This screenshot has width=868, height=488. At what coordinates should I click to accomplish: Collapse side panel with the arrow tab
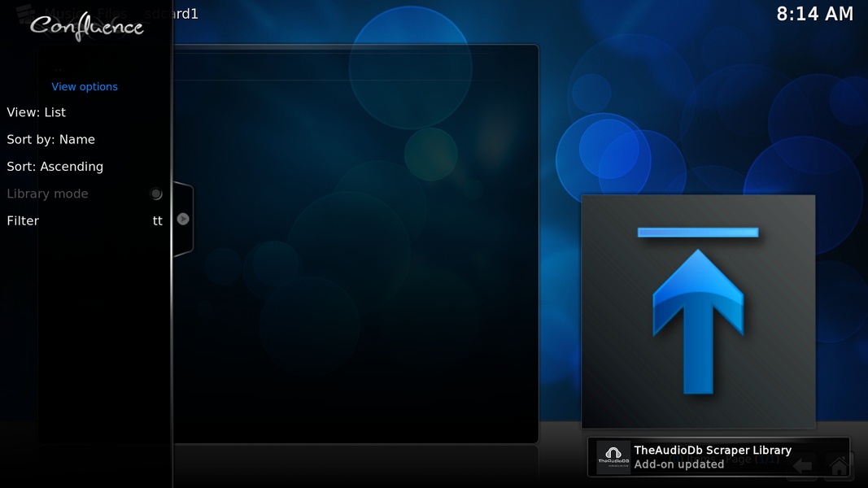point(183,219)
